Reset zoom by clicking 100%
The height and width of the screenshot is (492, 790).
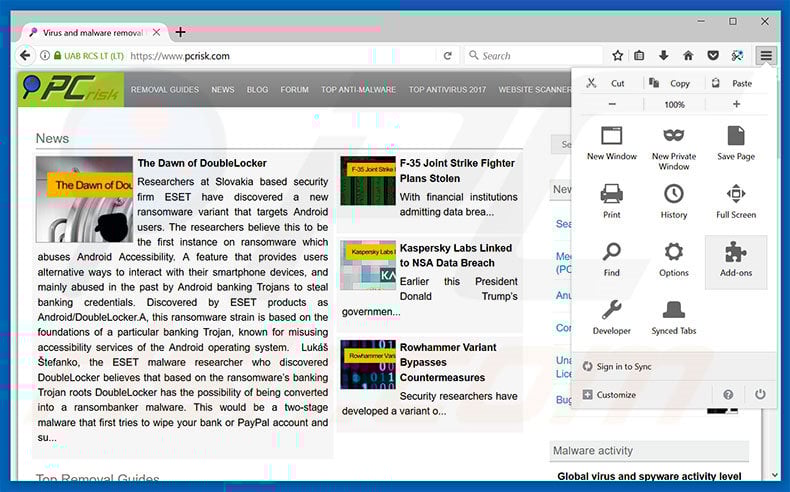click(674, 104)
